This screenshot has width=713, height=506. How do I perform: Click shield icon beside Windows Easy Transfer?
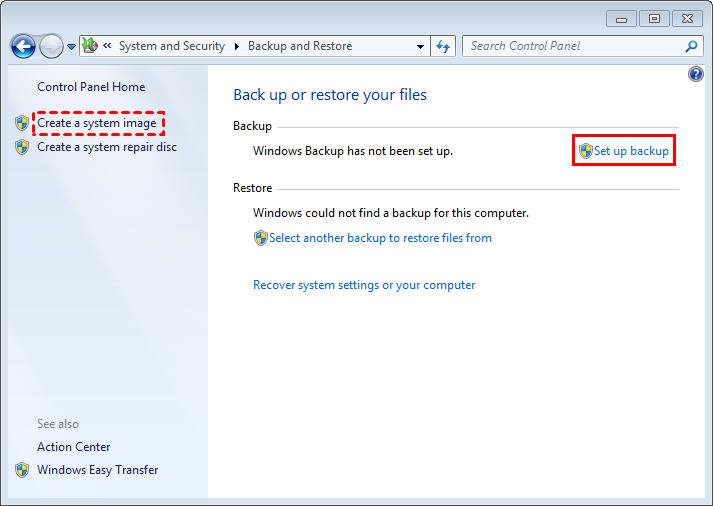coord(22,470)
